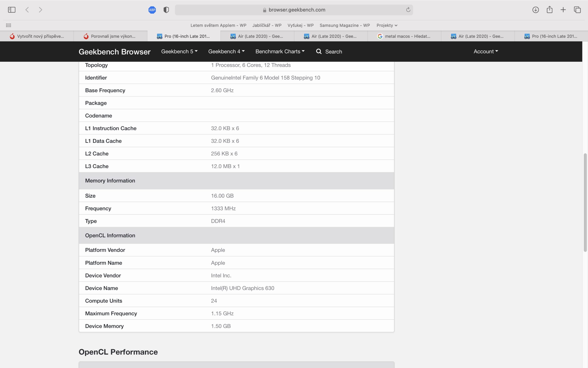The height and width of the screenshot is (368, 588).
Task: Open the Geekbench Browser home link
Action: click(114, 52)
